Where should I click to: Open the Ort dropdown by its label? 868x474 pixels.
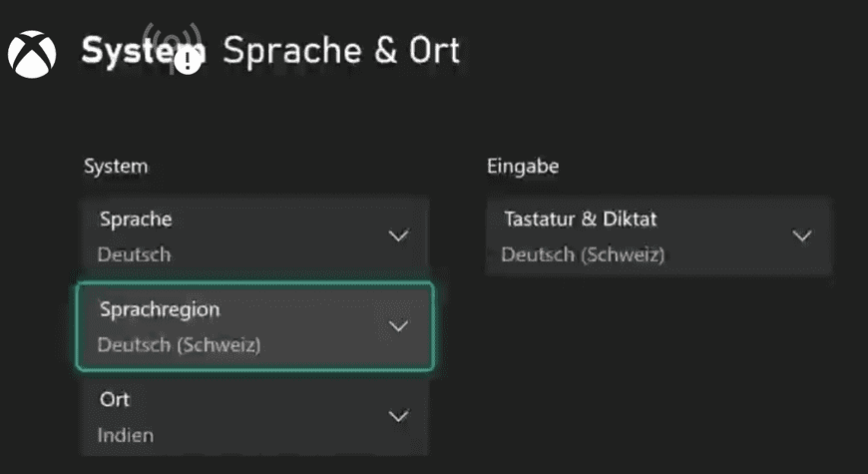(x=115, y=399)
